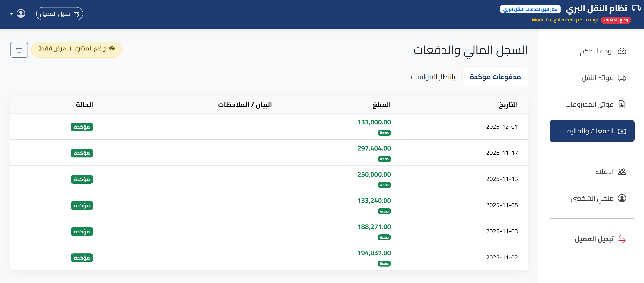Screen dimensions: 644x283
Task: Open الزملاء in sidebar
Action: (x=592, y=172)
